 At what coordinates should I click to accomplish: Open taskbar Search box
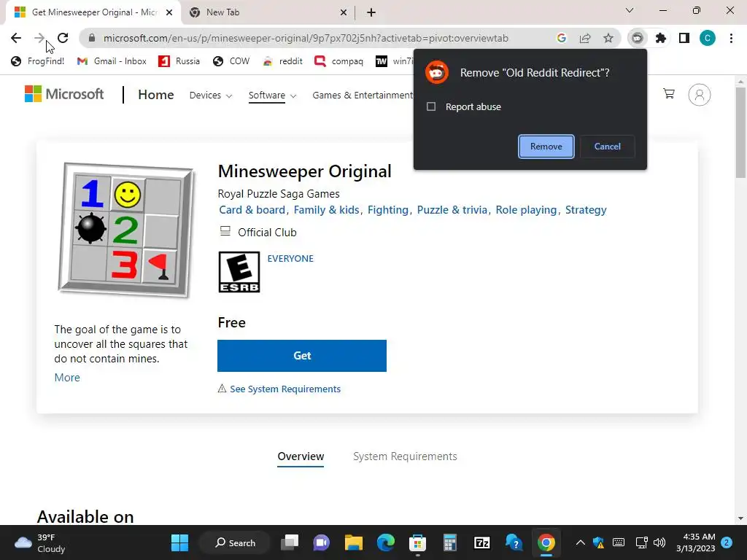click(235, 542)
